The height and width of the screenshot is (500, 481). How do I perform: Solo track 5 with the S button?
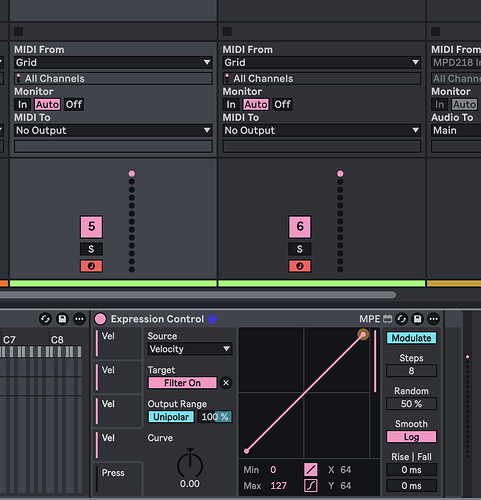[x=91, y=249]
